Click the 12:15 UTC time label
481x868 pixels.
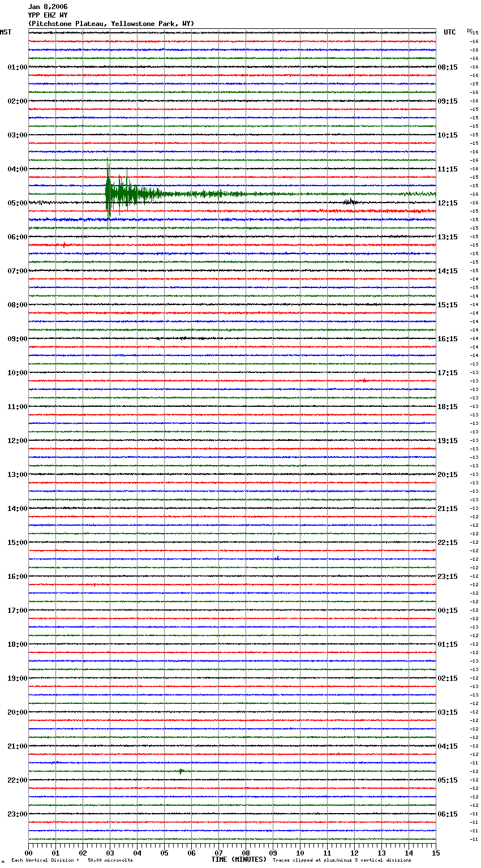coord(448,203)
